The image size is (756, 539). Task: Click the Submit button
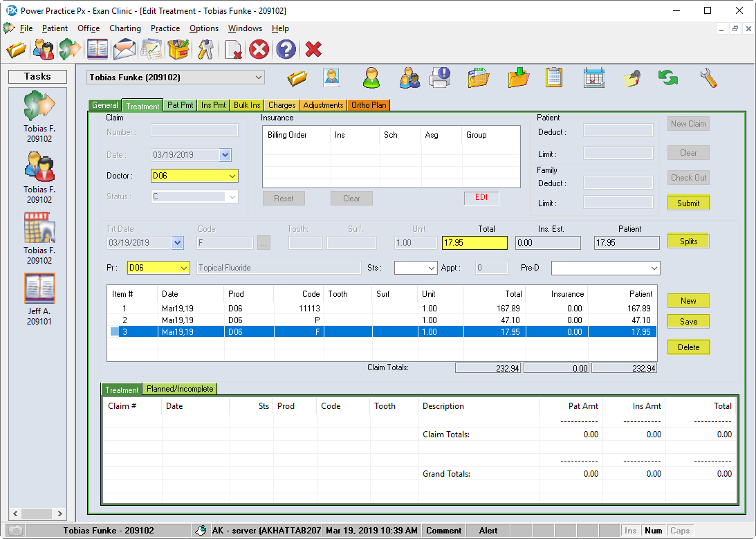(688, 203)
